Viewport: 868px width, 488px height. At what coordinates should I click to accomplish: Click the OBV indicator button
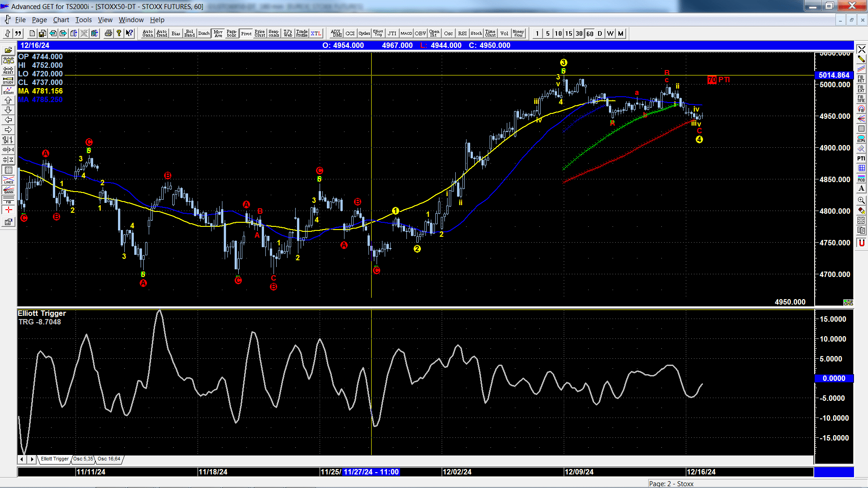[x=420, y=33]
